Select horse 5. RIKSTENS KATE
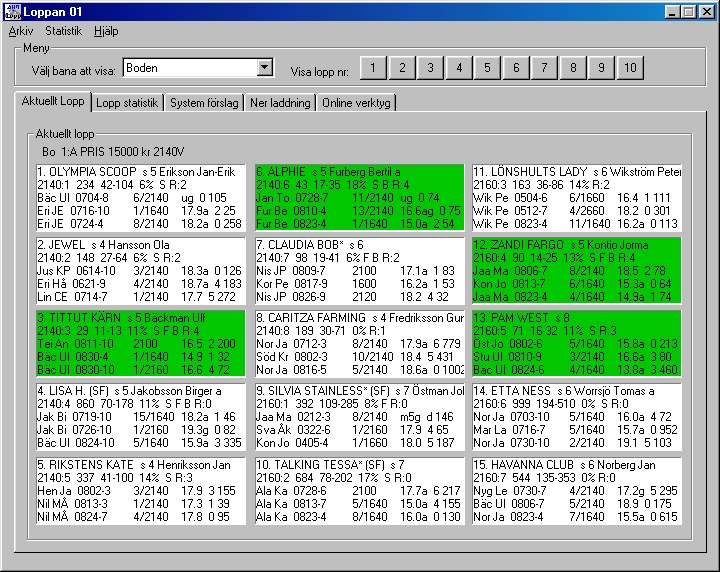The image size is (720, 572). [x=141, y=491]
